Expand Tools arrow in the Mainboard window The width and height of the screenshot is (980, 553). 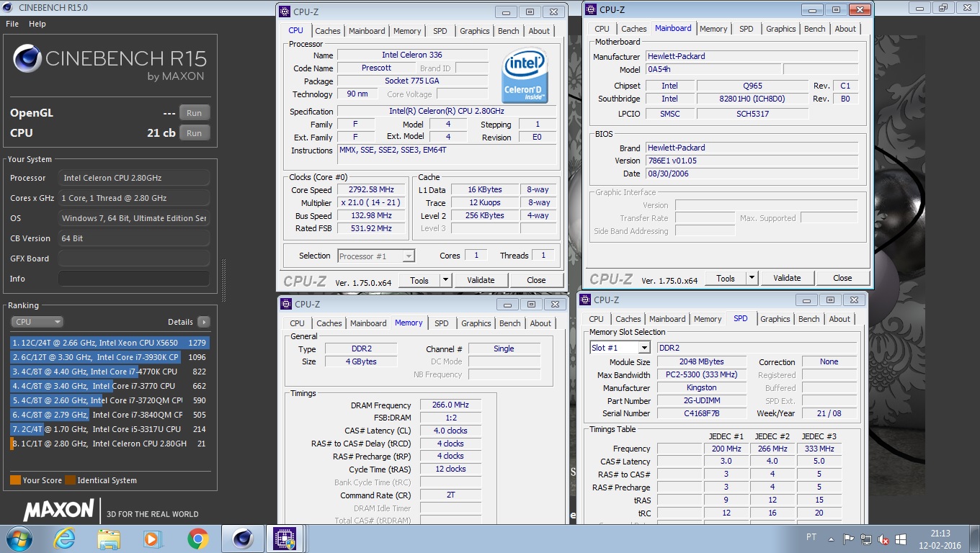tap(752, 278)
